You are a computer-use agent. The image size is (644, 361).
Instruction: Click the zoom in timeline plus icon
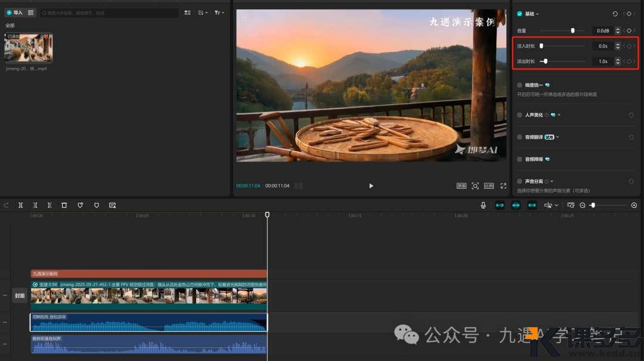click(634, 205)
